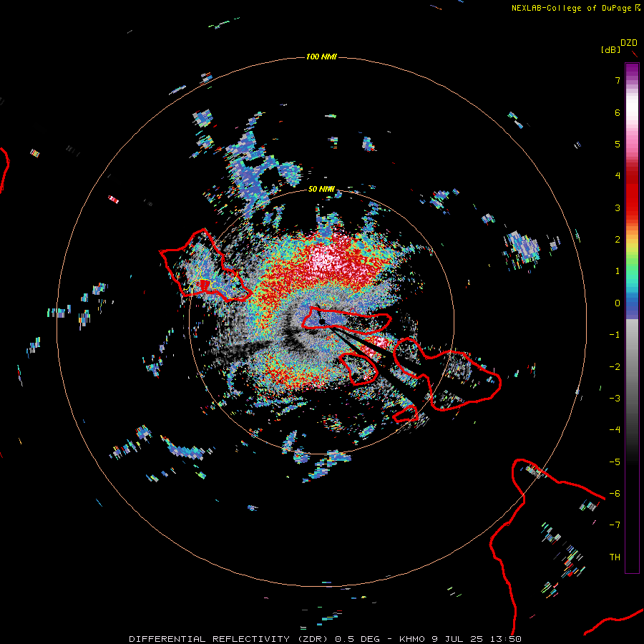Image resolution: width=644 pixels, height=644 pixels.
Task: Click the -2 dB scale tick label
Action: (615, 367)
